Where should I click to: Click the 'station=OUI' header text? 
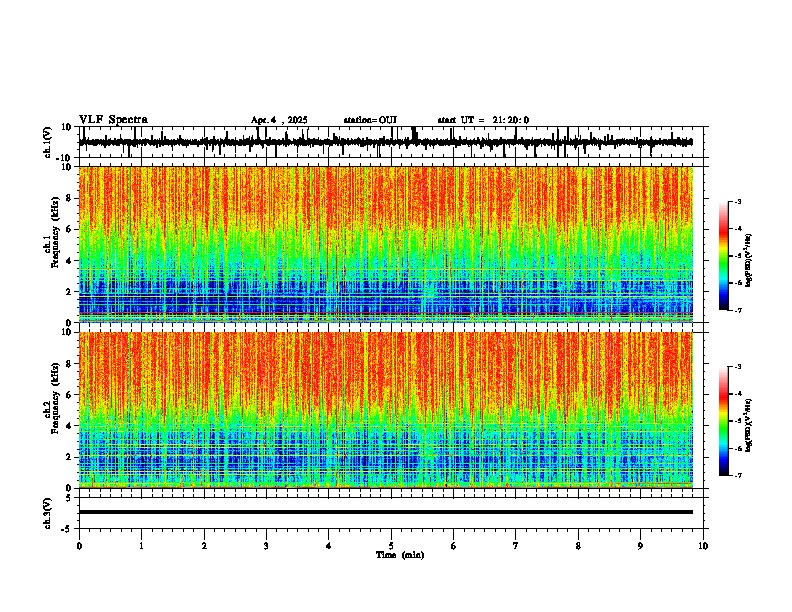[370, 120]
